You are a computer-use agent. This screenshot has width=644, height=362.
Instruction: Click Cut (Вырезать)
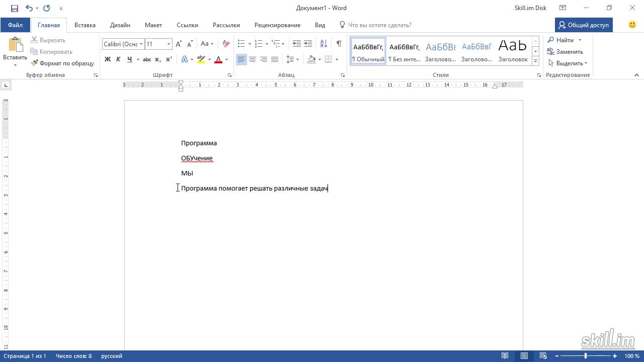tap(48, 40)
